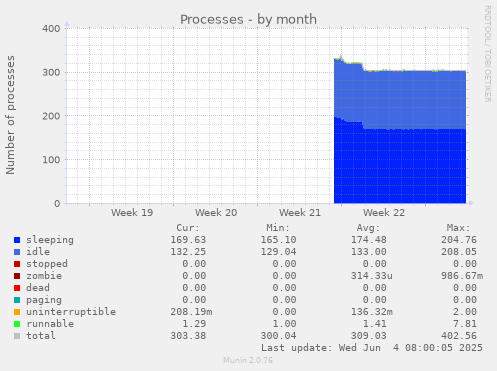Image resolution: width=497 pixels, height=371 pixels.
Task: Select the 'uninterruptible' legend label
Action: tap(71, 312)
